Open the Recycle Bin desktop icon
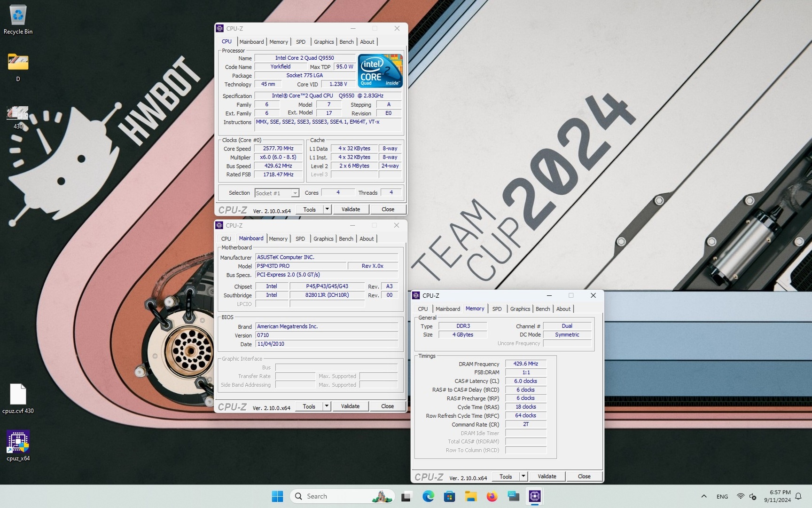This screenshot has height=508, width=812. [18, 20]
